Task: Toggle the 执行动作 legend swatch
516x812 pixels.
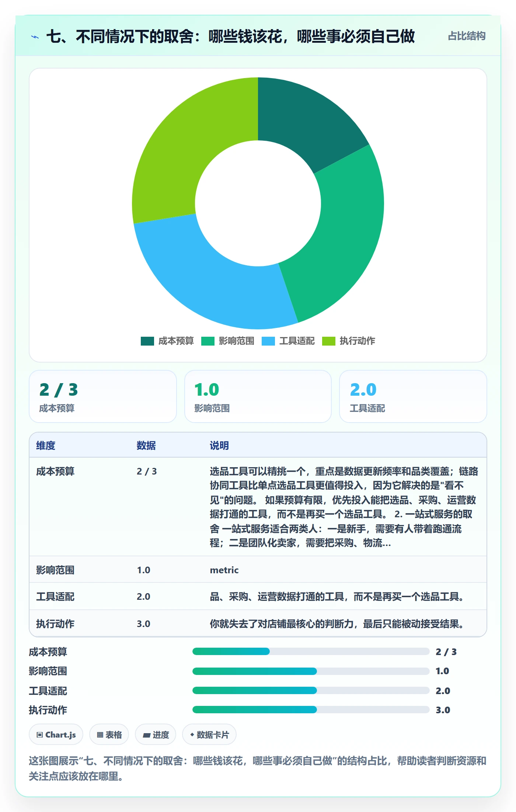Action: (x=328, y=341)
